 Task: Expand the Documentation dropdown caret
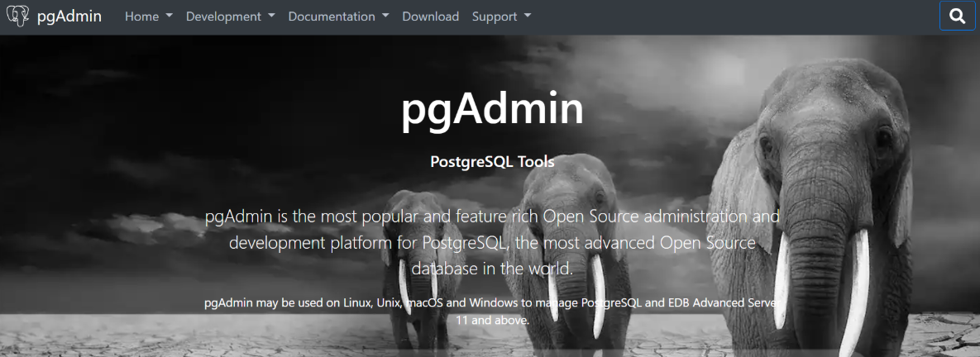click(x=385, y=17)
